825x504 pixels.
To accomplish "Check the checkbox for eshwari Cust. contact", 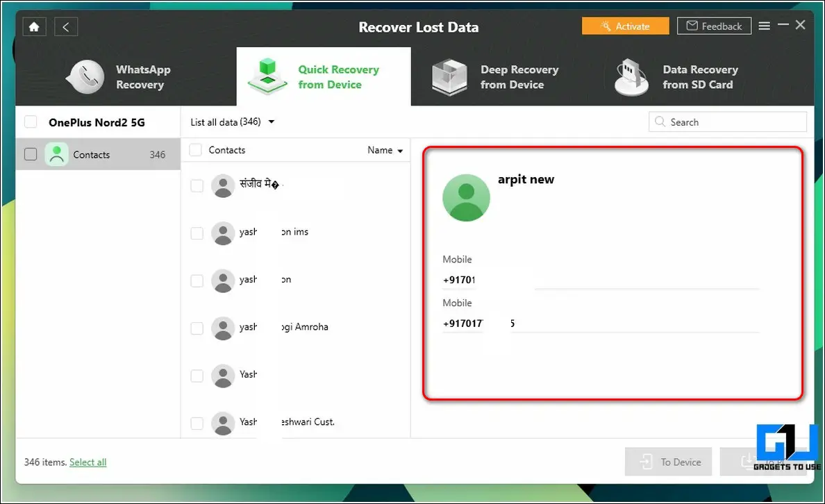I will click(197, 423).
